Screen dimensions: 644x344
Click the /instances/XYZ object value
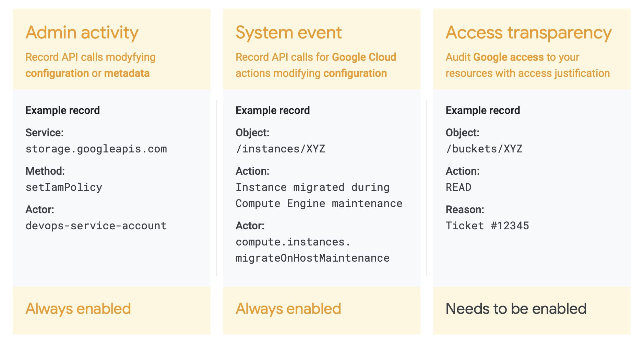click(x=281, y=149)
